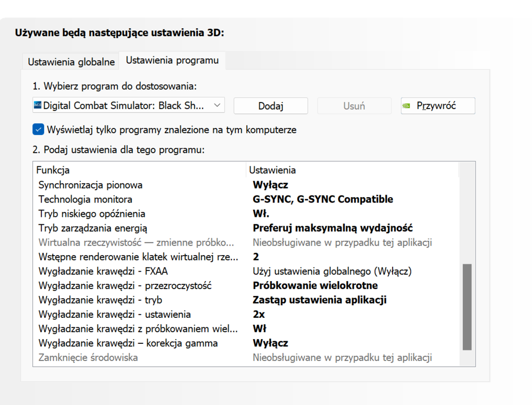Select Wirtualna rzeczywistość — zmienne próbko... row
The height and width of the screenshot is (405, 532).
coord(246,242)
